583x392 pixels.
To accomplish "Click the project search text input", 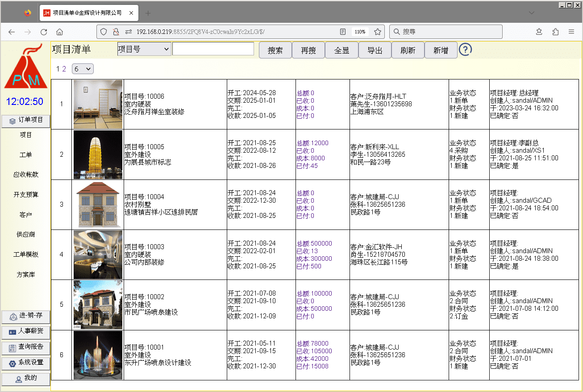I will click(x=213, y=49).
